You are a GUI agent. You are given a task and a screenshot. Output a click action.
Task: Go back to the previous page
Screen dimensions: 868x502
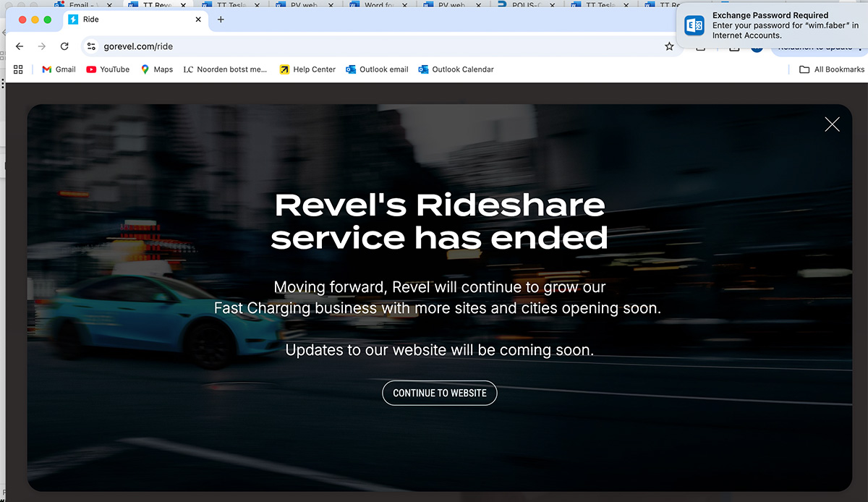20,46
